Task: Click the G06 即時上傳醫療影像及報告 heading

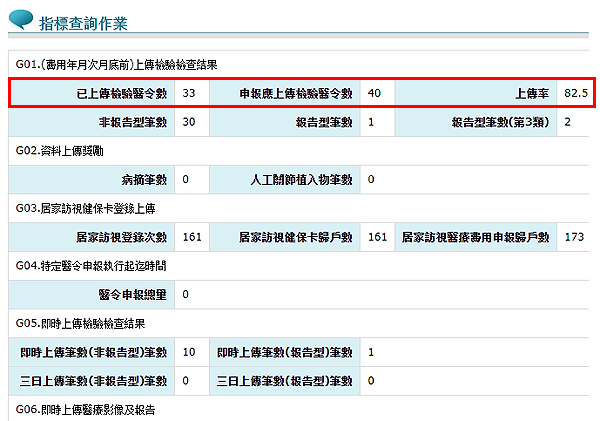Action: (x=86, y=410)
